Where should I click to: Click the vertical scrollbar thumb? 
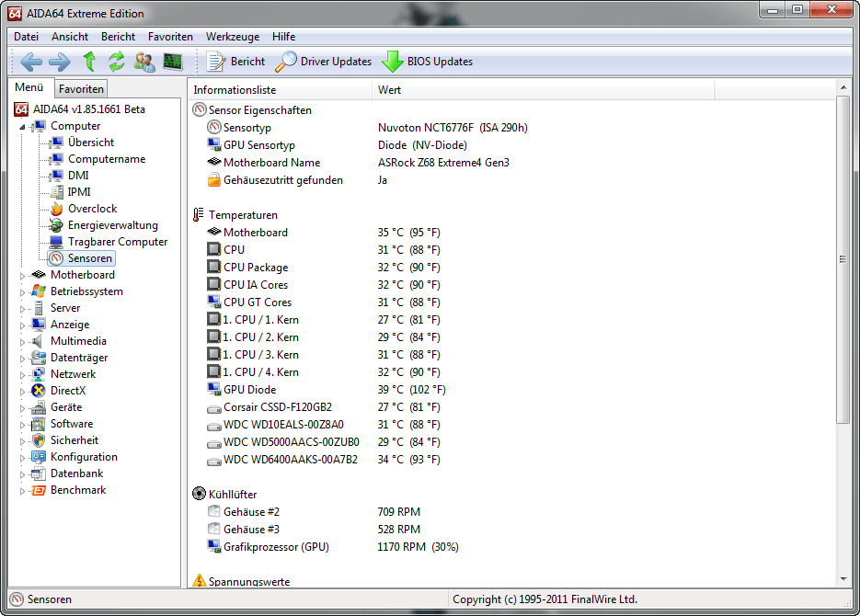click(843, 260)
